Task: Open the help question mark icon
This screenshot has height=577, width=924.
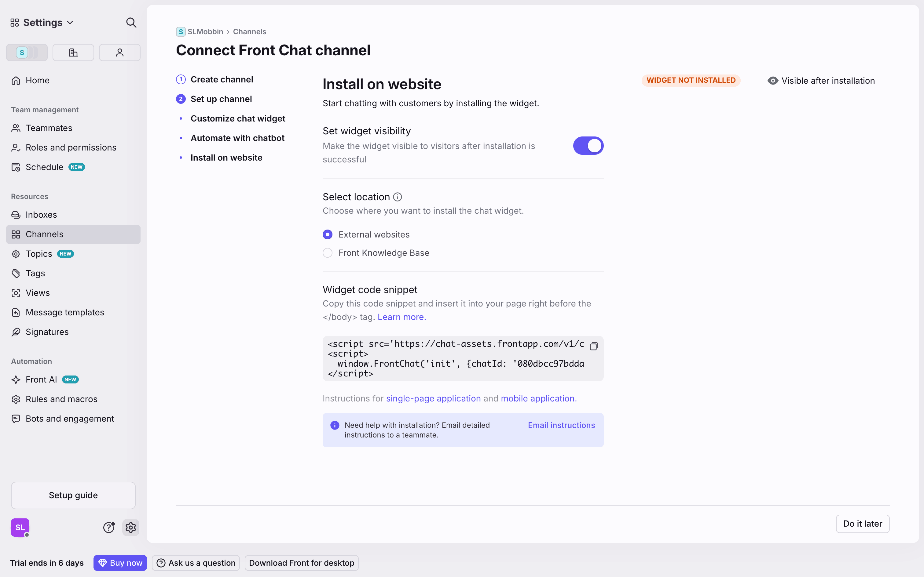Action: (x=109, y=528)
